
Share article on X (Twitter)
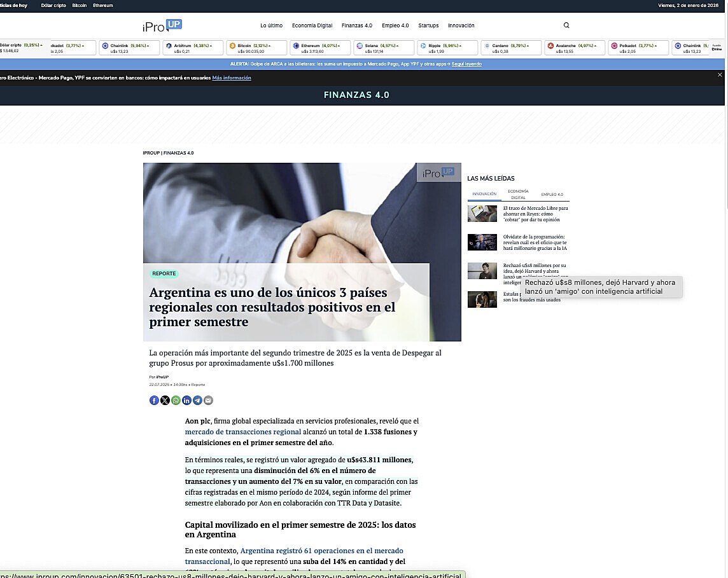coord(165,400)
